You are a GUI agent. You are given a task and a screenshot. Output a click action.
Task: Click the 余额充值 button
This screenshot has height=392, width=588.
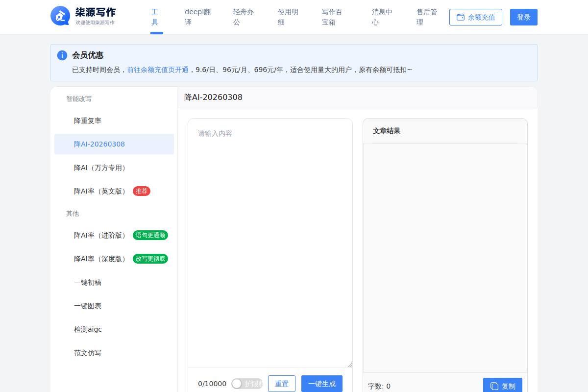pos(476,17)
